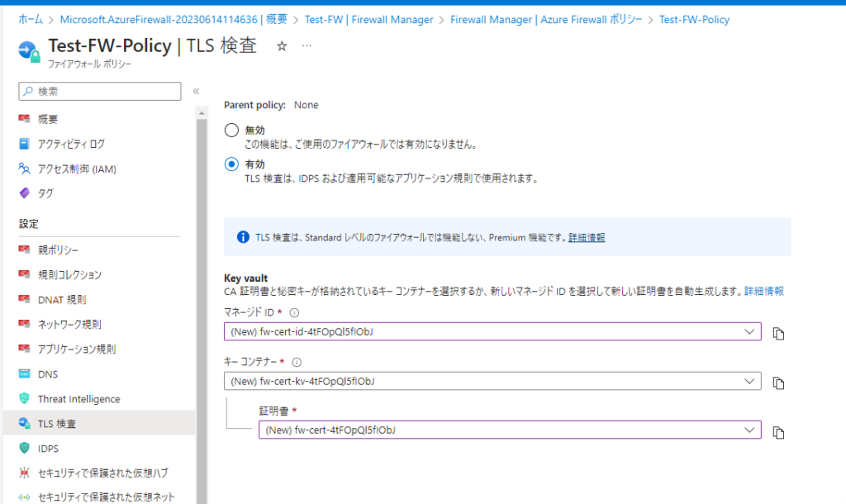Click the favorite star icon beside the title
The image size is (846, 504).
click(x=282, y=47)
